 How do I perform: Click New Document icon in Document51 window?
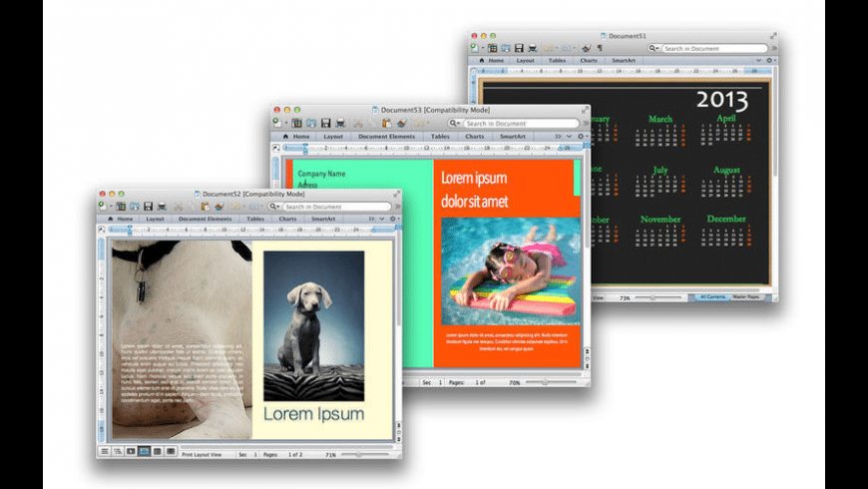tap(475, 48)
